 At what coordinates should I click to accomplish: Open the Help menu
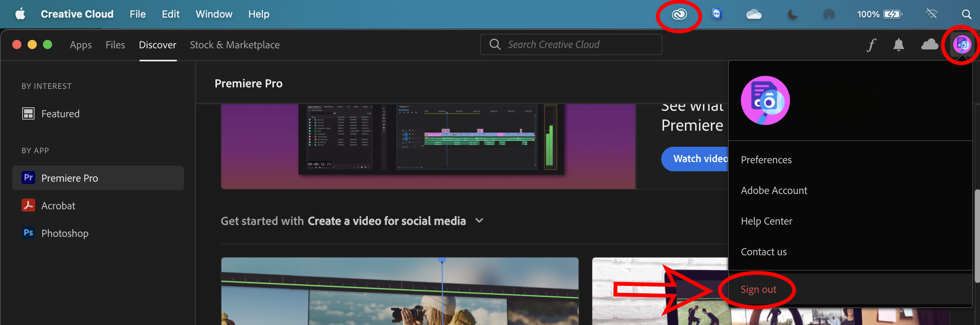click(x=259, y=14)
